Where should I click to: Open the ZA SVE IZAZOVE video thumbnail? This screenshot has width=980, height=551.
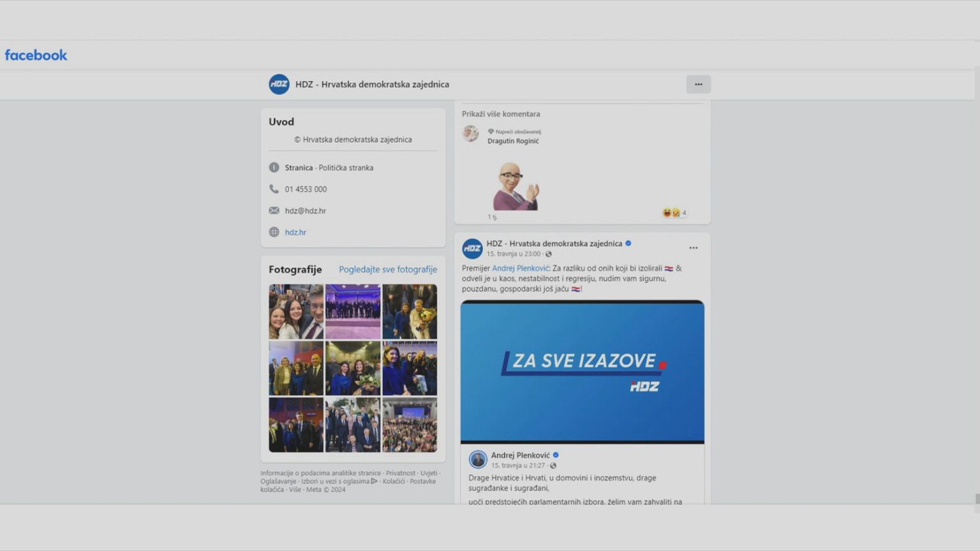pyautogui.click(x=582, y=371)
